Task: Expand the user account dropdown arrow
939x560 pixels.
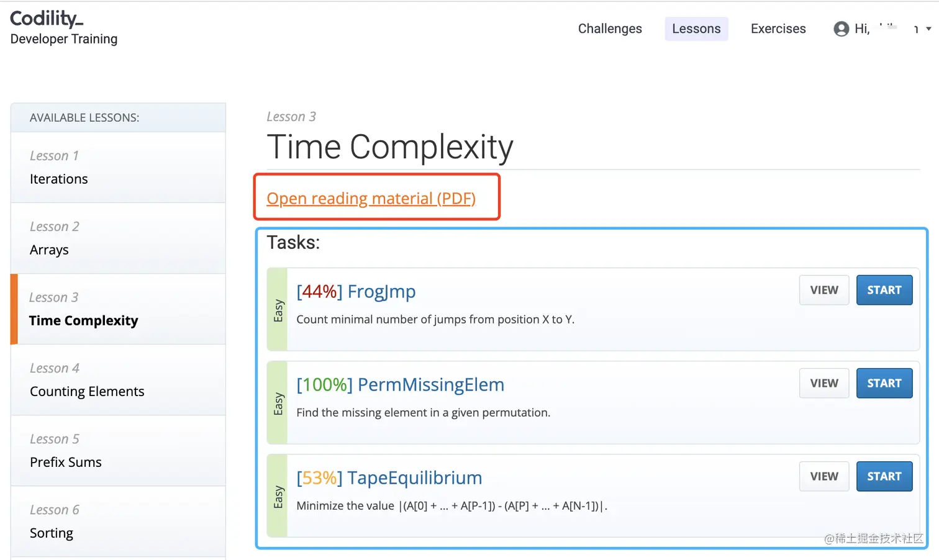Action: [x=928, y=29]
